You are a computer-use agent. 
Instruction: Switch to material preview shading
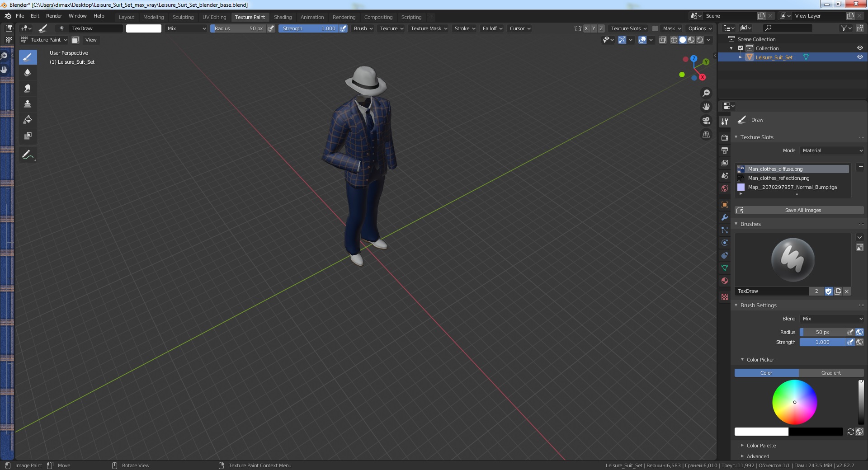coord(691,40)
